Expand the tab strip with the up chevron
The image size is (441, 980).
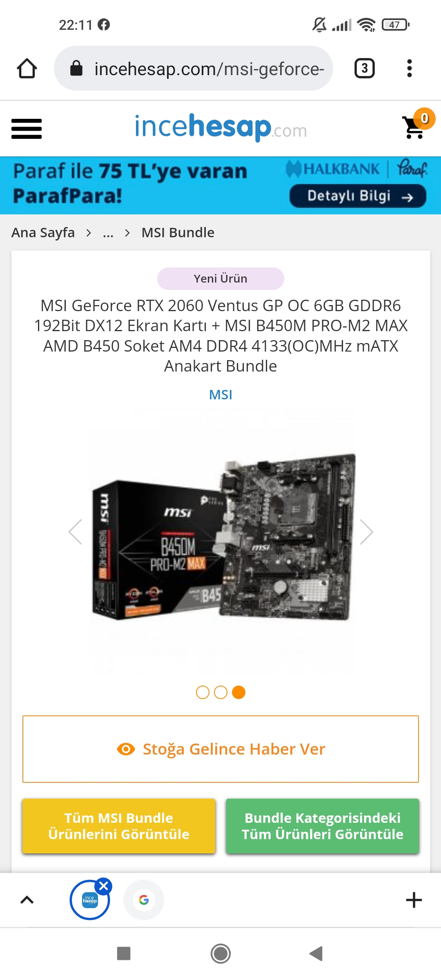[x=27, y=900]
